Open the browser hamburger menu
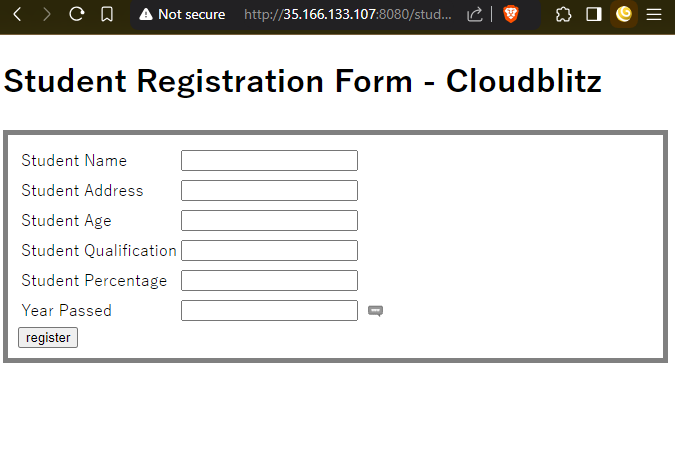 point(654,14)
